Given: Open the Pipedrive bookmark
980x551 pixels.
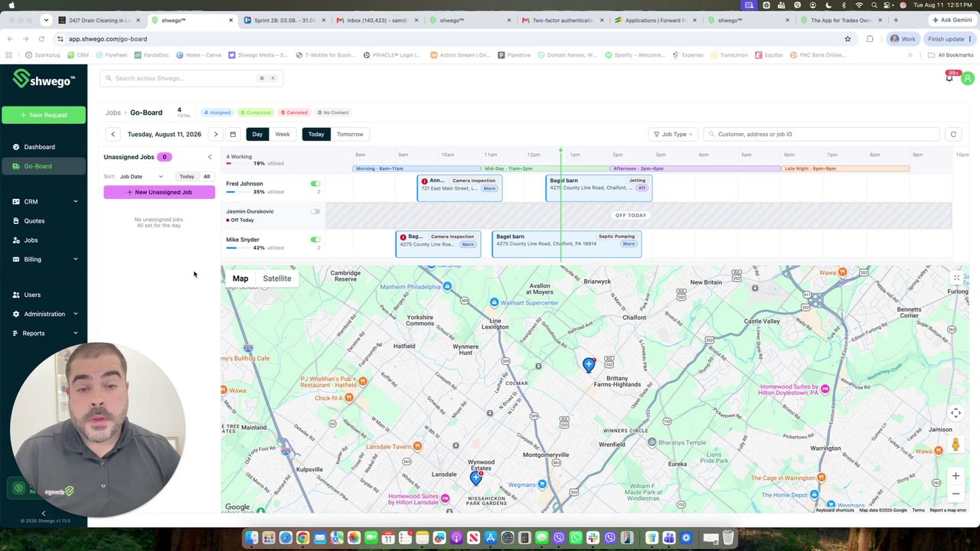Looking at the screenshot, I should click(x=514, y=55).
